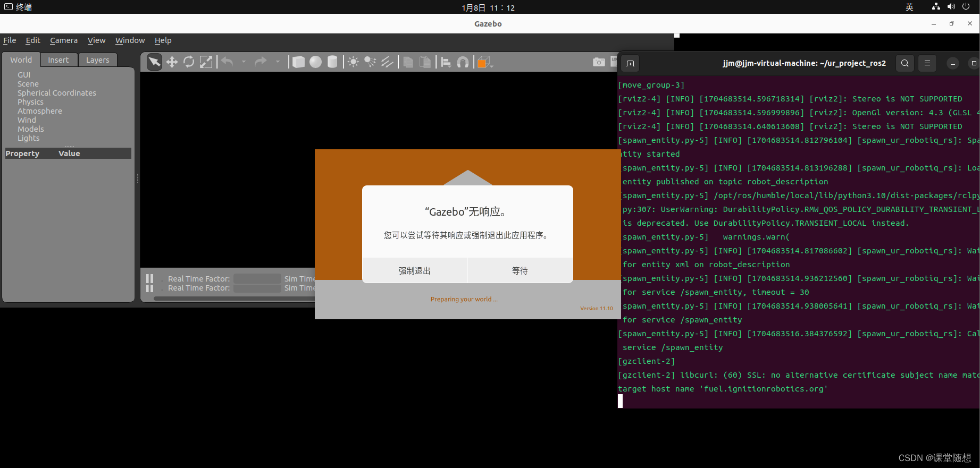Click the volume speaker icon
This screenshot has height=468, width=980.
coord(951,6)
